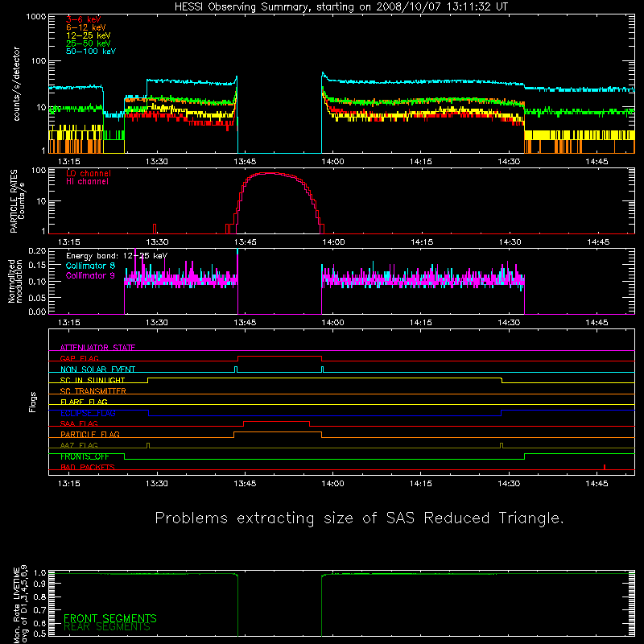The image size is (644, 644).
Task: Click the Flags axis label
Action: pos(32,402)
